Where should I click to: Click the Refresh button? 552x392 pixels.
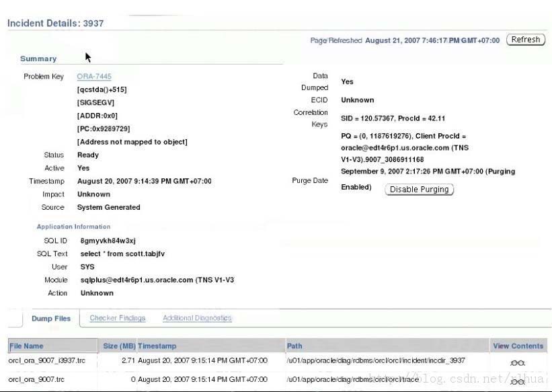(525, 40)
